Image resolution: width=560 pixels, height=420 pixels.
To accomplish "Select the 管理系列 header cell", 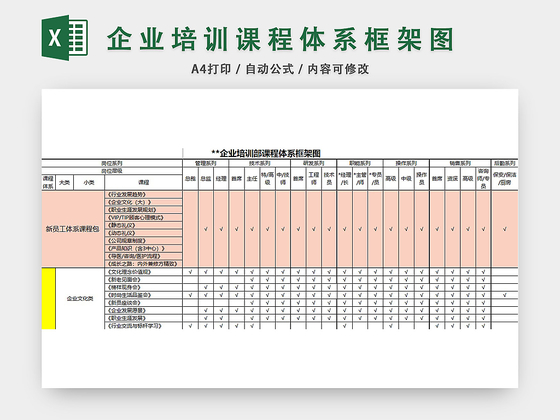I will [x=206, y=163].
